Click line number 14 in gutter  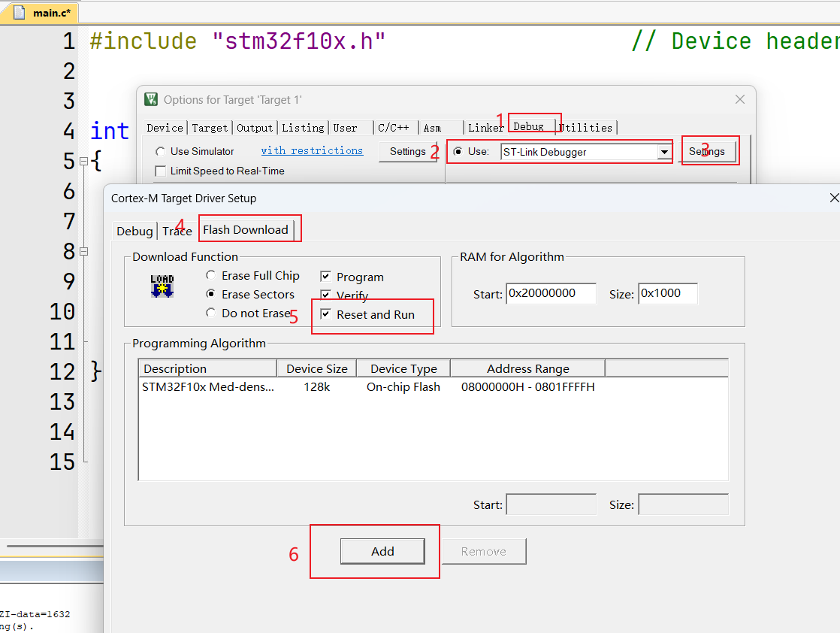coord(62,432)
